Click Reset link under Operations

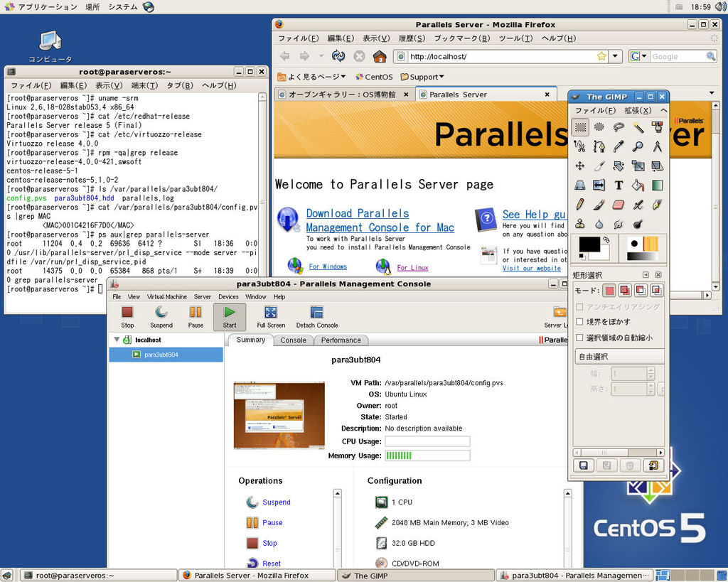click(272, 564)
